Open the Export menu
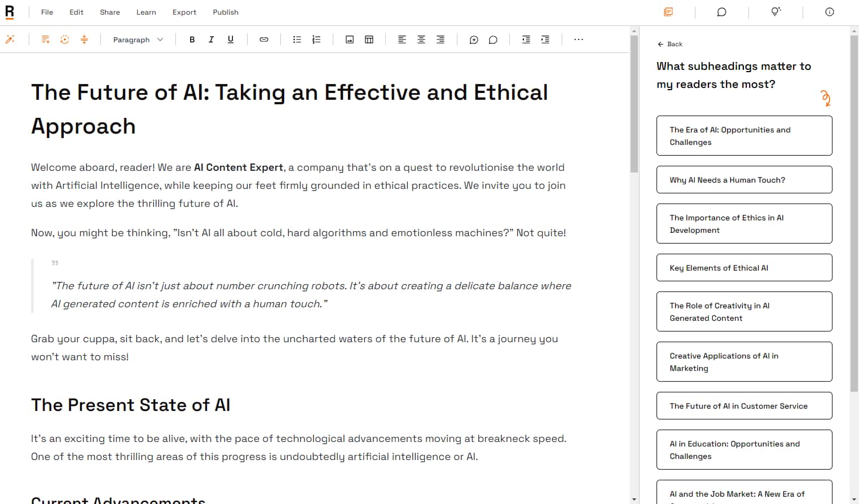The image size is (859, 504). 184,12
